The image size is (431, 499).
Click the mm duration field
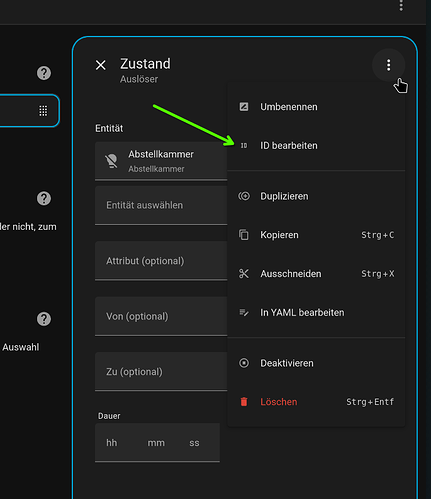[156, 443]
